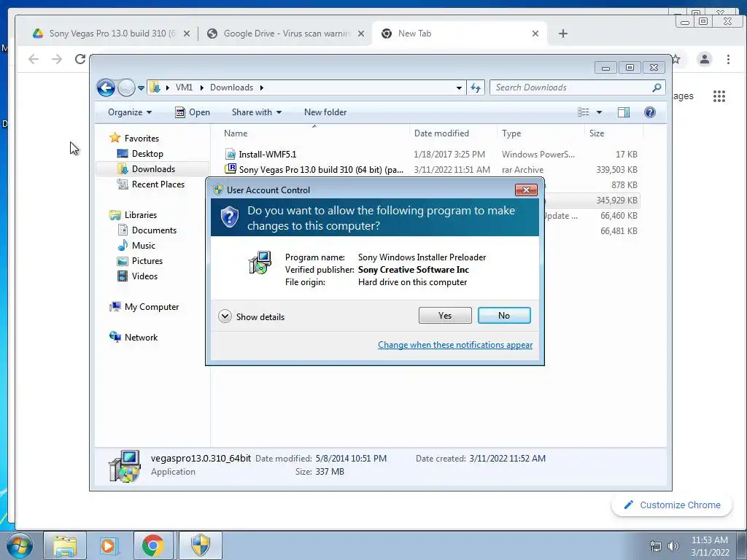Expand Show details chevron in UAC dialog

[225, 316]
